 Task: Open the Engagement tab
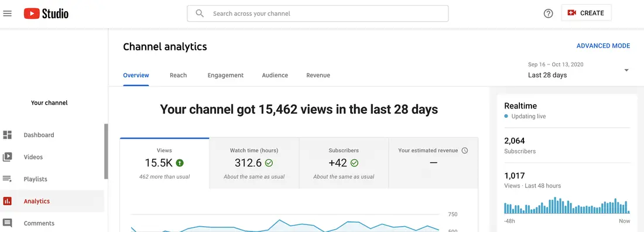coord(225,75)
